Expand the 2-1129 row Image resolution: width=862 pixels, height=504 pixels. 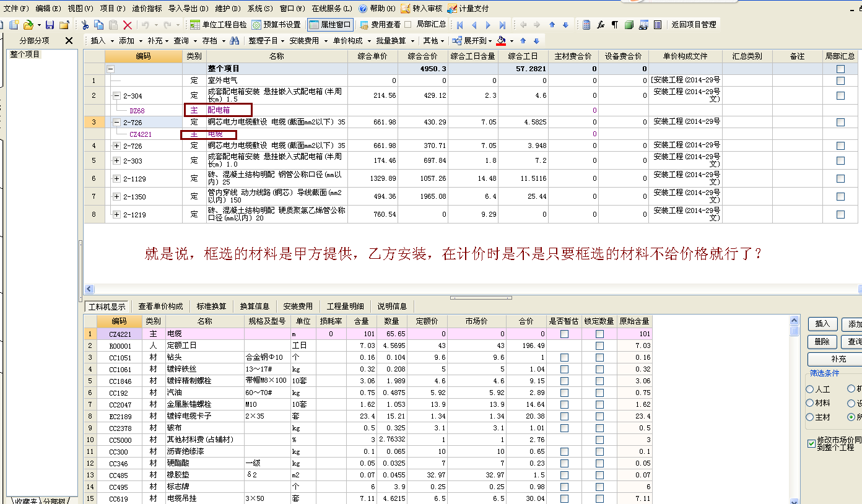(116, 179)
